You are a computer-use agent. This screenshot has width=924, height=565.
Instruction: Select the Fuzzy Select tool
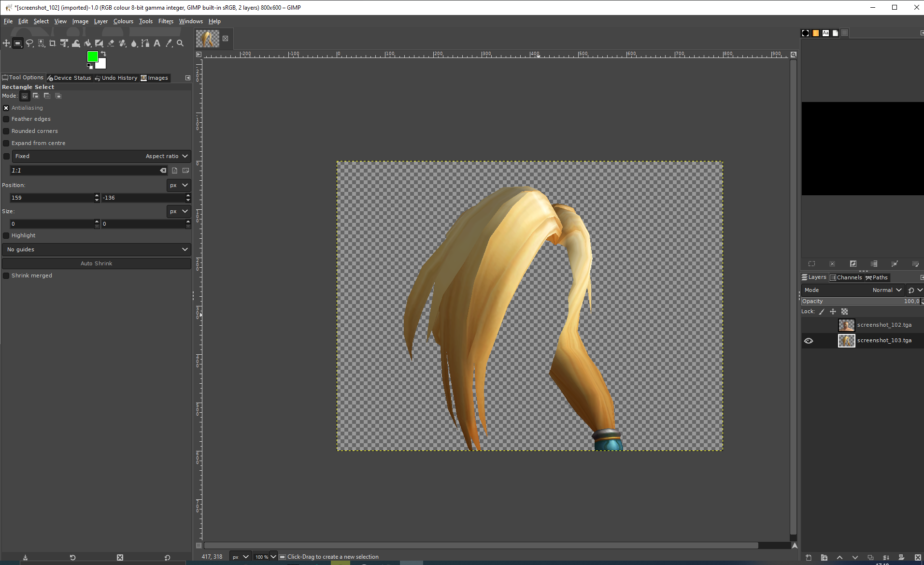click(41, 43)
